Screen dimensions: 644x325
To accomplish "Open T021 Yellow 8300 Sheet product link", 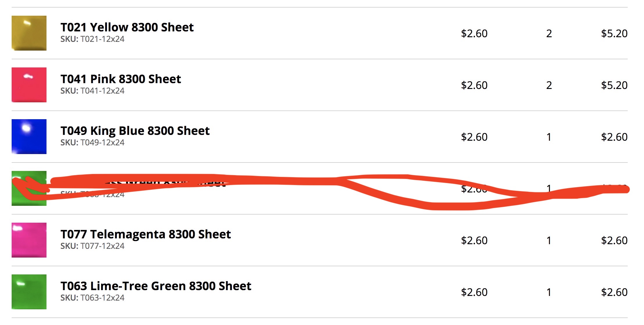I will pyautogui.click(x=127, y=27).
